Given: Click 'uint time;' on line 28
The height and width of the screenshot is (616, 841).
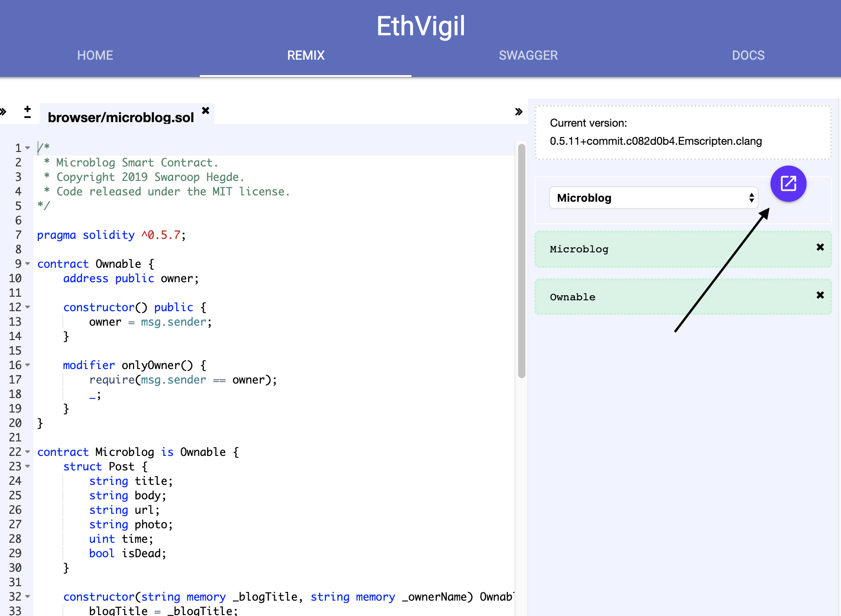Looking at the screenshot, I should (121, 539).
